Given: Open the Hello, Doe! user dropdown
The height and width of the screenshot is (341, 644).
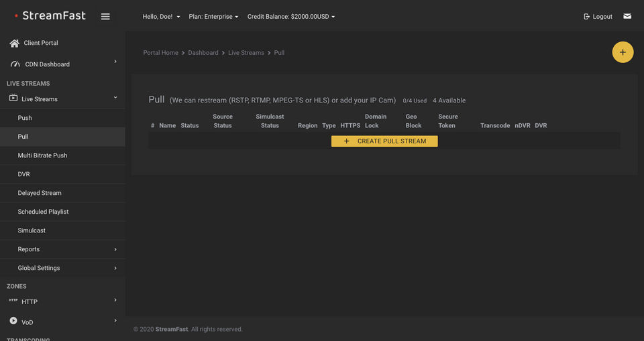Looking at the screenshot, I should tap(161, 17).
